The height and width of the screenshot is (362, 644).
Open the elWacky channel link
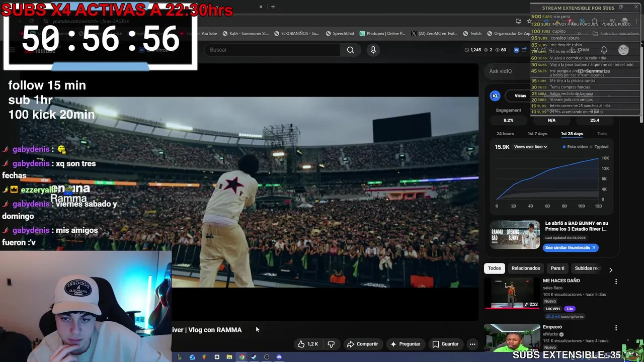coord(551,334)
